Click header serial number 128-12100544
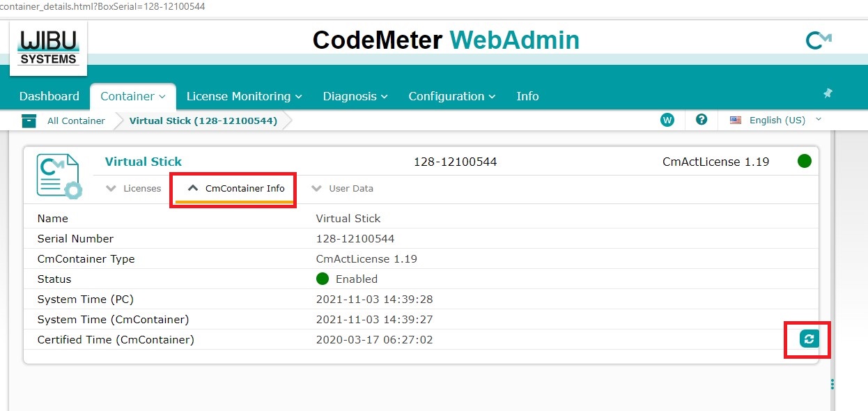This screenshot has width=868, height=411. [455, 162]
